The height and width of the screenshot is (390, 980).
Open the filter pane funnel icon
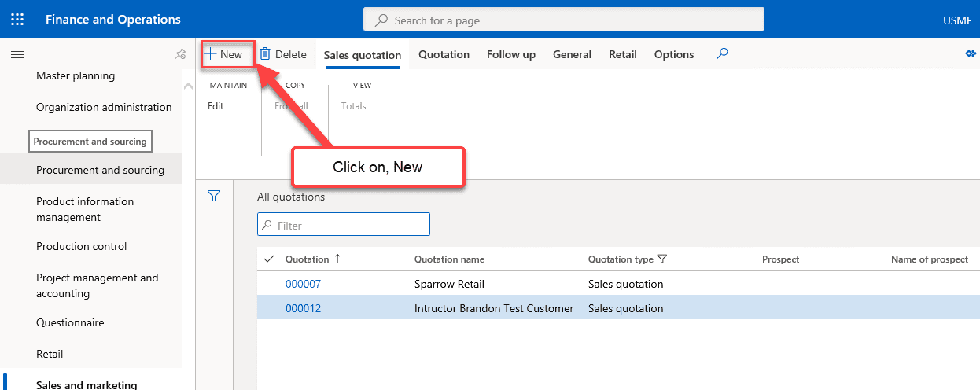pos(214,197)
